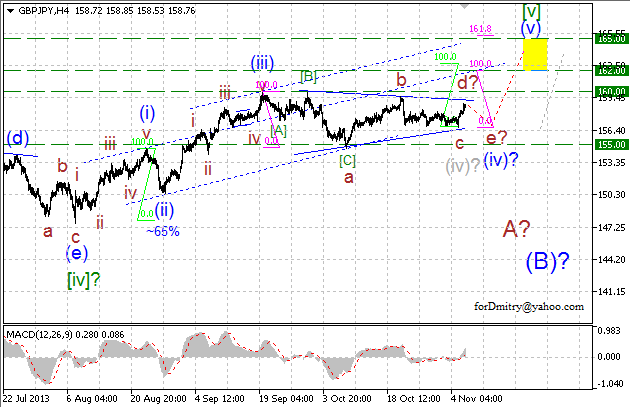Click the 147.25 price scale value
Screen dimensions: 630x407
612,227
